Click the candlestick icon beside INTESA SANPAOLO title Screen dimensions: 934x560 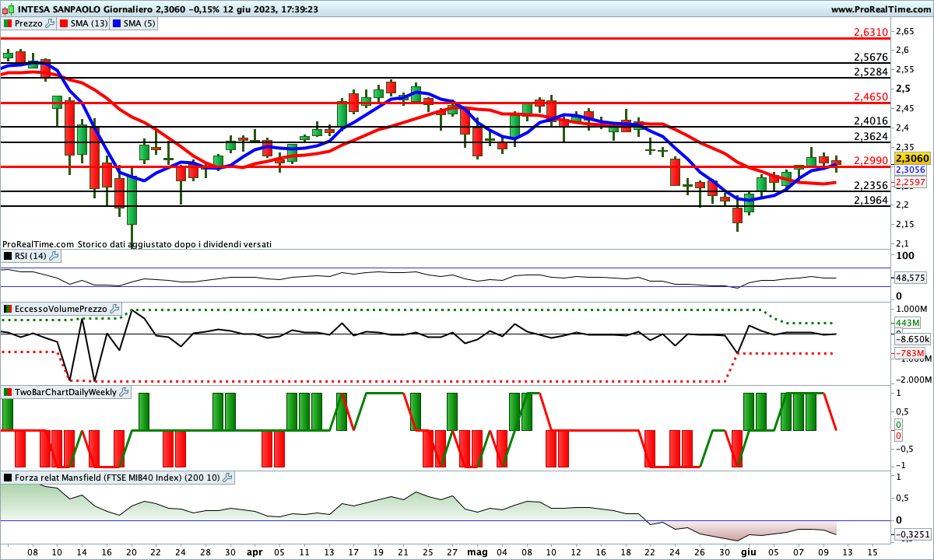tap(8, 9)
